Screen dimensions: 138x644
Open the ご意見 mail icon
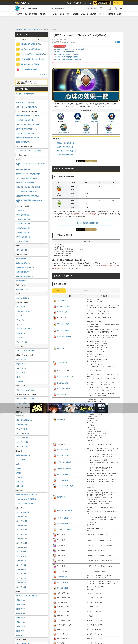(116, 8)
